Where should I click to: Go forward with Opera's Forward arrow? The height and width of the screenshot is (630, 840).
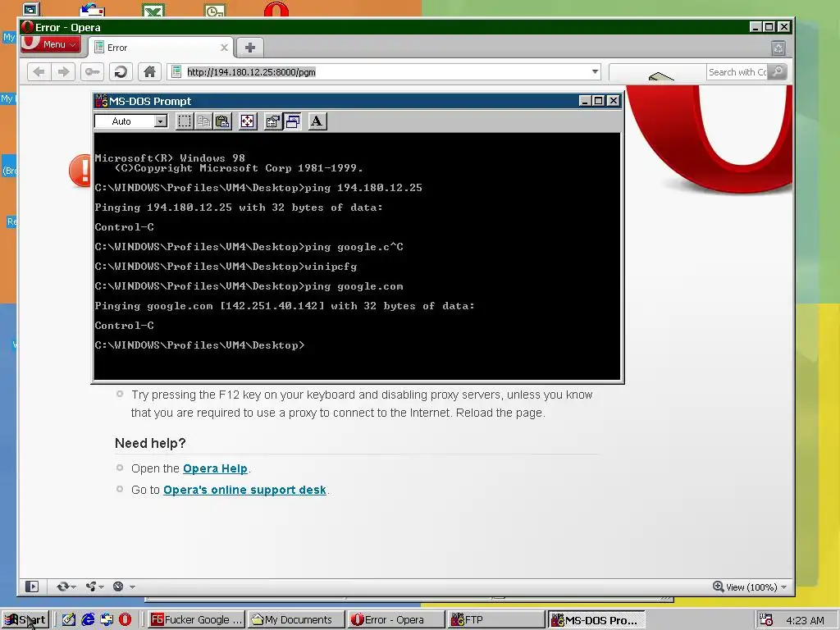point(64,72)
